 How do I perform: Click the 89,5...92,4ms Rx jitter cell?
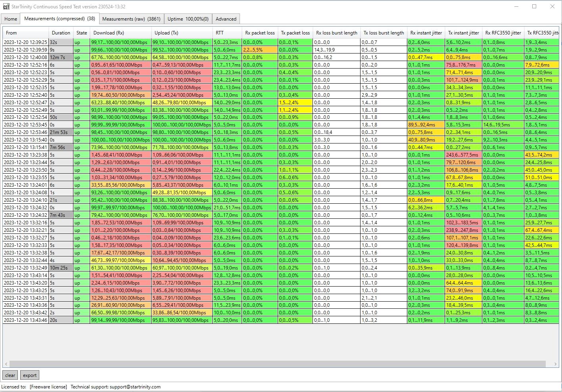(426, 125)
